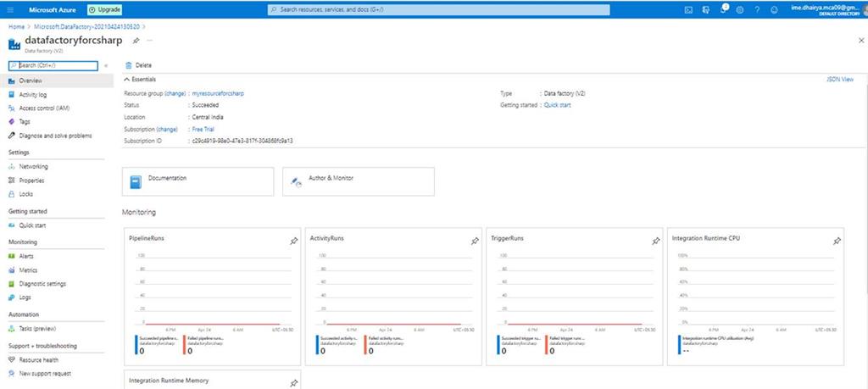Open the myresourceforcsharp resource group link
This screenshot has height=389, width=868.
[x=218, y=93]
